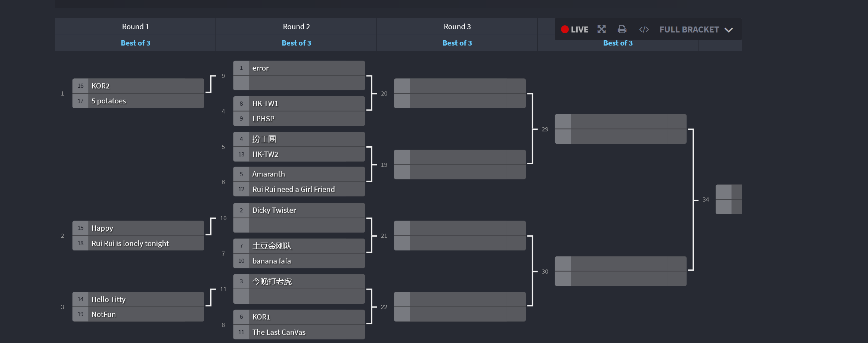Open the embed code icon
The image size is (868, 343).
[x=644, y=29]
